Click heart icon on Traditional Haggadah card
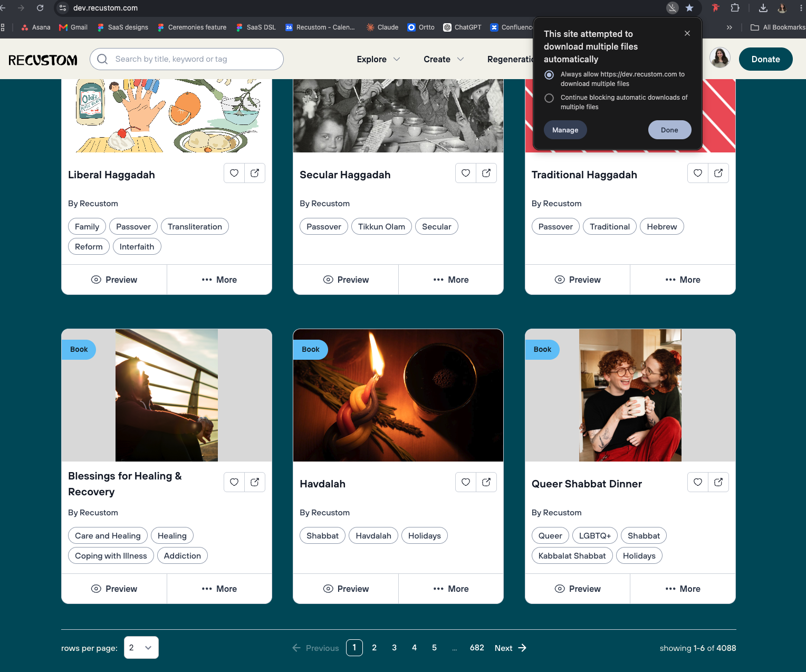The image size is (806, 672). click(x=698, y=173)
